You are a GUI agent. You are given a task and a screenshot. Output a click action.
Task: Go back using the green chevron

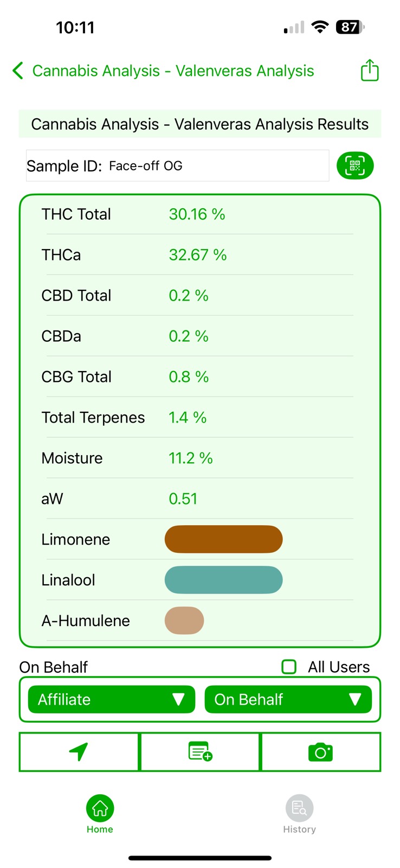click(17, 71)
